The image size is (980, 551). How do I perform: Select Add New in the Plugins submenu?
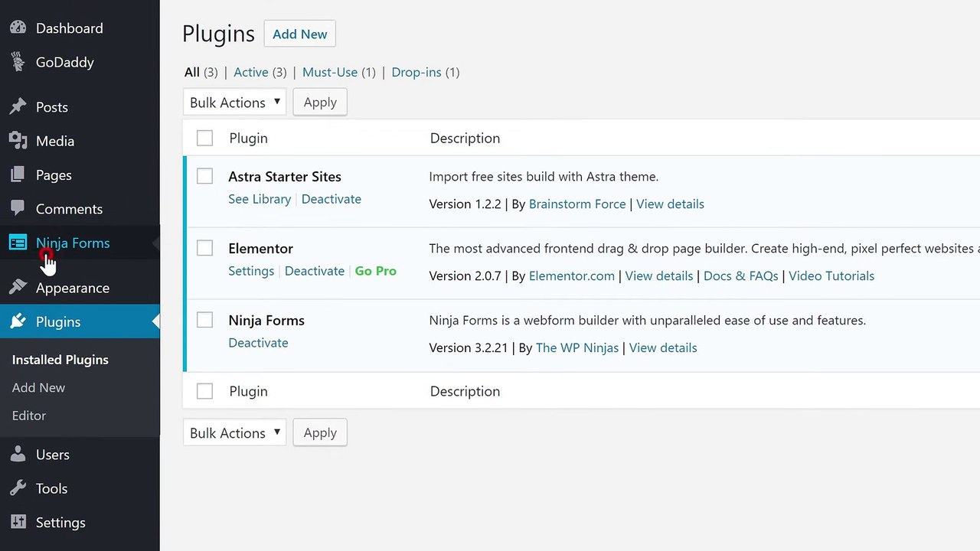point(38,387)
